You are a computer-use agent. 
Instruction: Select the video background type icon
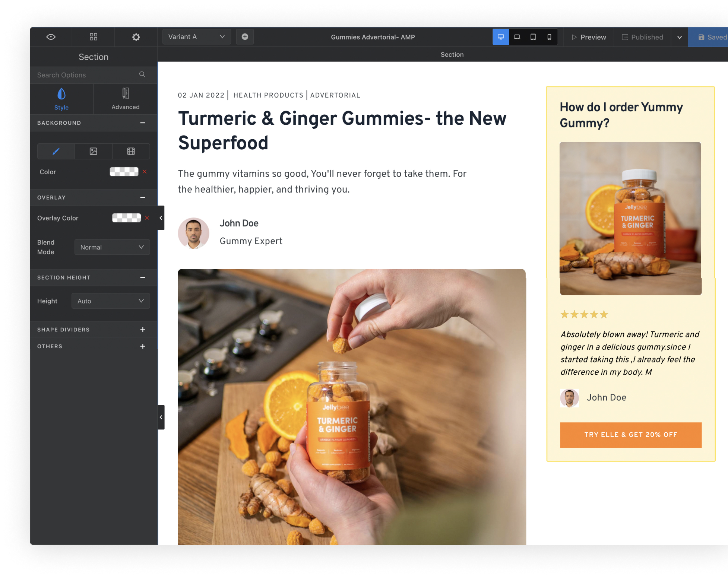click(x=131, y=151)
